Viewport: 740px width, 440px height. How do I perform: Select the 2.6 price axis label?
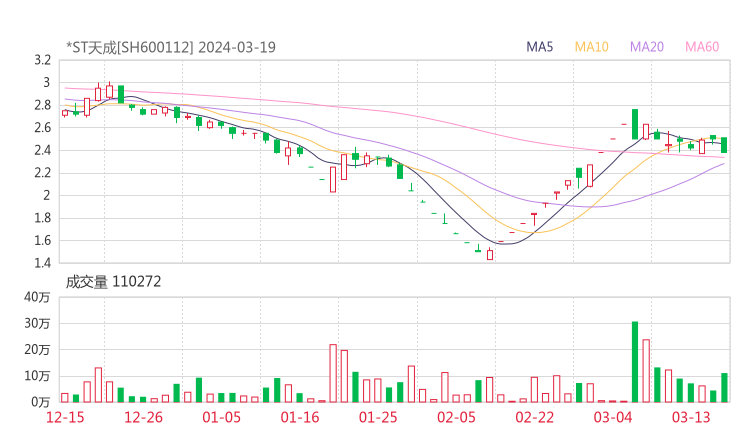coord(42,127)
